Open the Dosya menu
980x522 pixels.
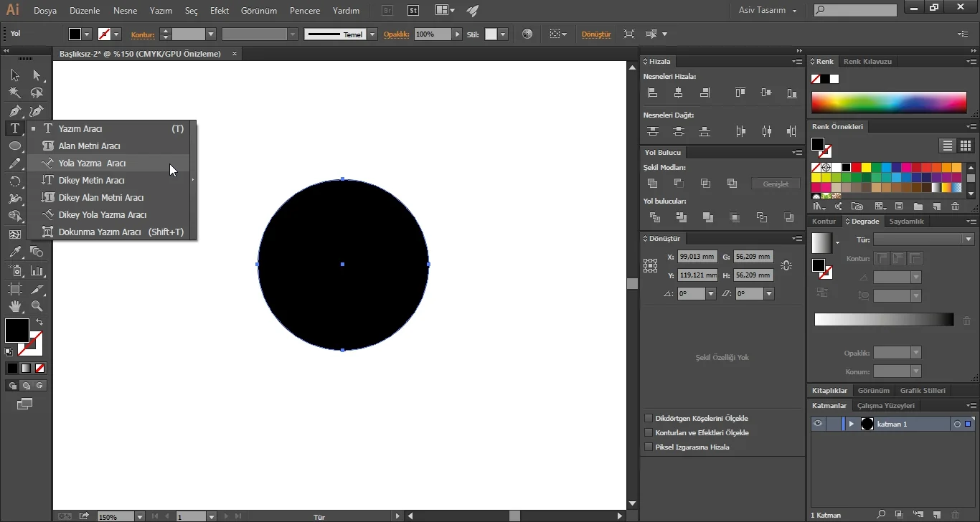[45, 11]
